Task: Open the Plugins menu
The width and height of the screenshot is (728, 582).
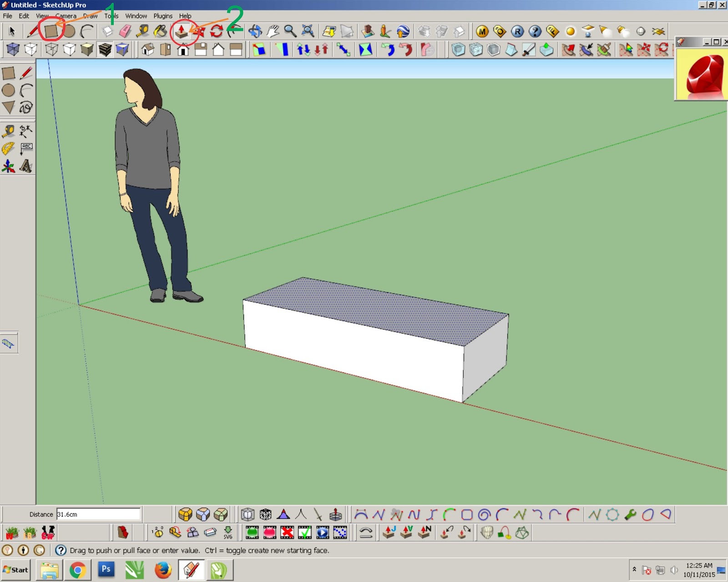Action: coord(163,16)
